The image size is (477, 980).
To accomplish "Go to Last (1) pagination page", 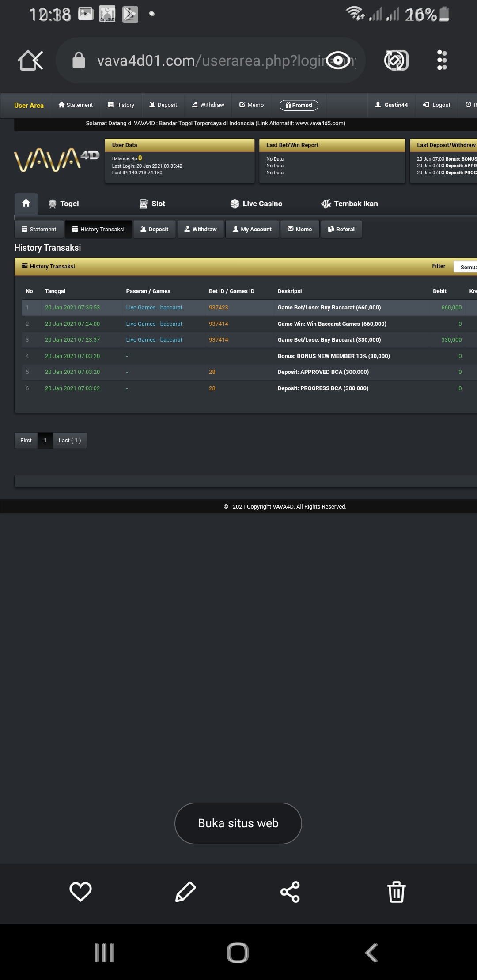I will point(70,441).
